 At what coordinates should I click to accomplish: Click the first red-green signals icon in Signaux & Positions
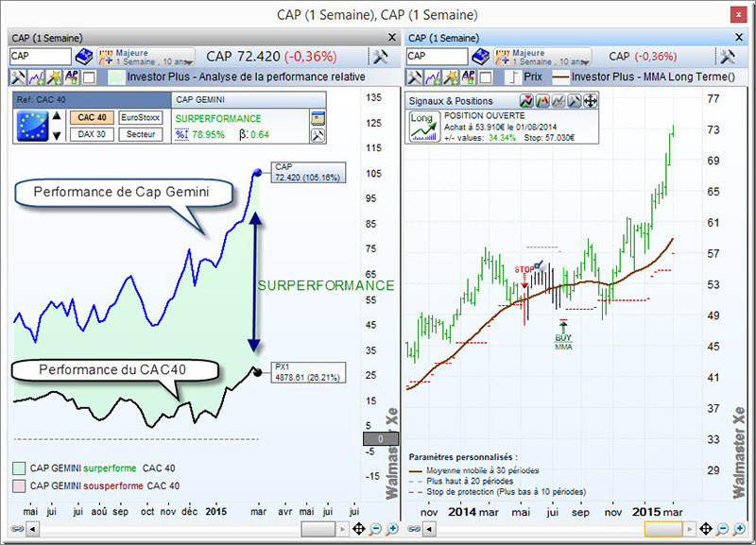[526, 101]
